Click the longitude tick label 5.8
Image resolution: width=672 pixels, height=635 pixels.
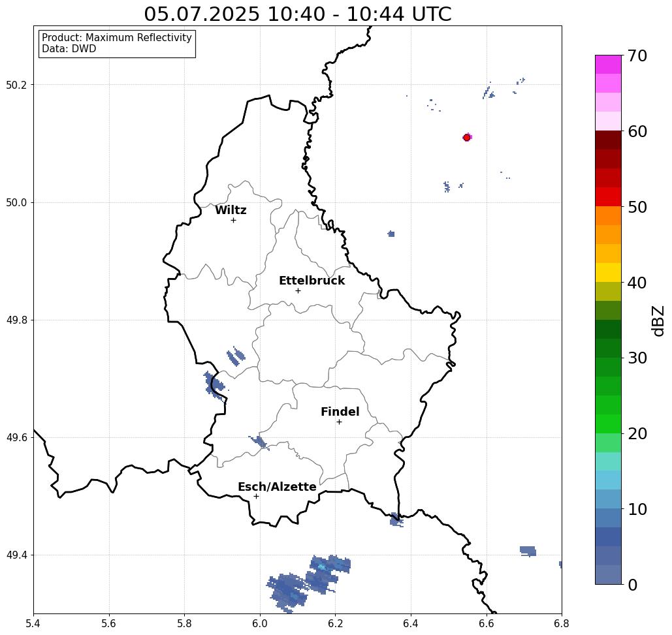pyautogui.click(x=184, y=623)
